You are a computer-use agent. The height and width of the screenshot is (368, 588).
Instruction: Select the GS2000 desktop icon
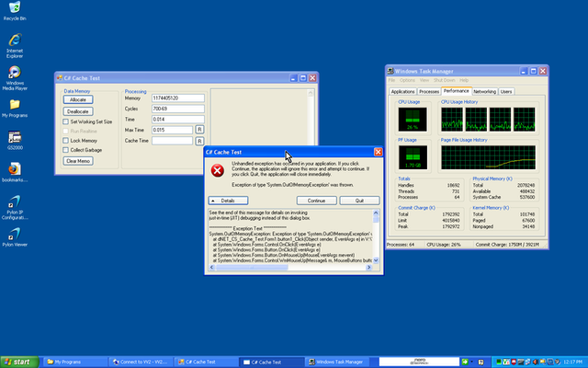(15, 140)
